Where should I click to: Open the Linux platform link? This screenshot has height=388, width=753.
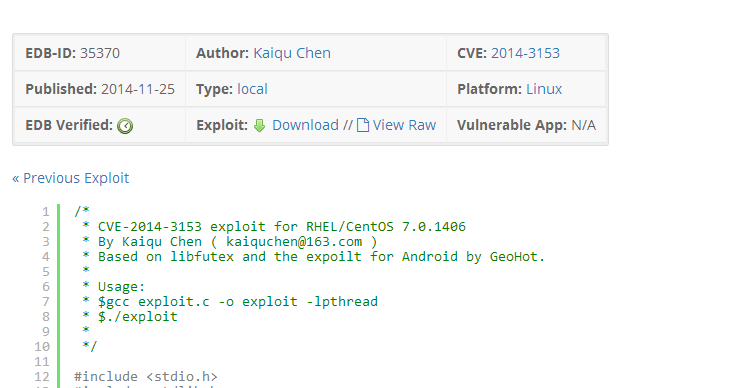click(x=544, y=89)
